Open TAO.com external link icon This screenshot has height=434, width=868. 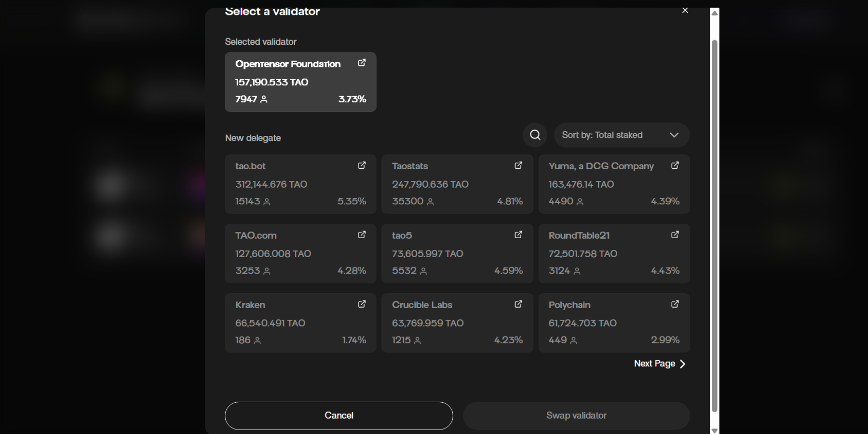click(362, 235)
